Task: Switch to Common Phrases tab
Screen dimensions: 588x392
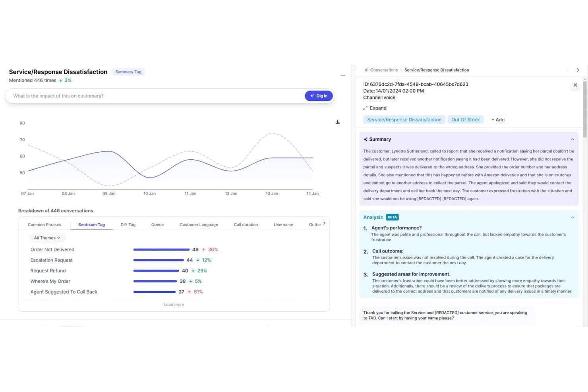Action: click(x=44, y=225)
